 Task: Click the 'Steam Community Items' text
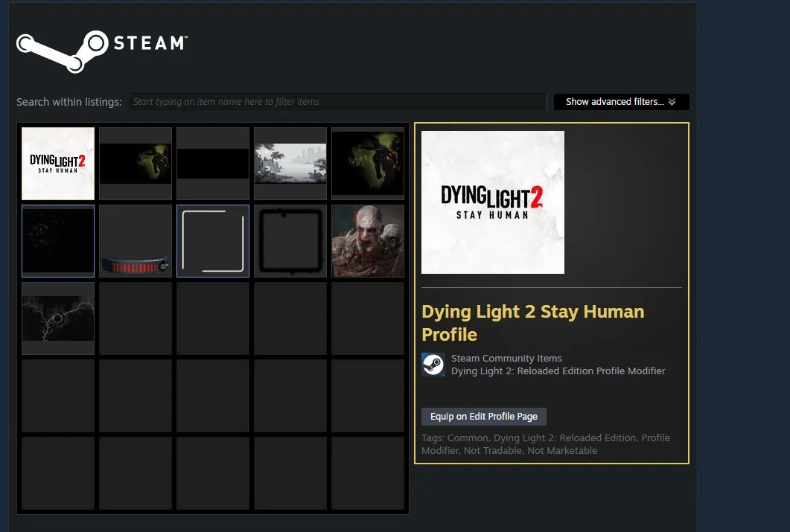click(x=506, y=359)
